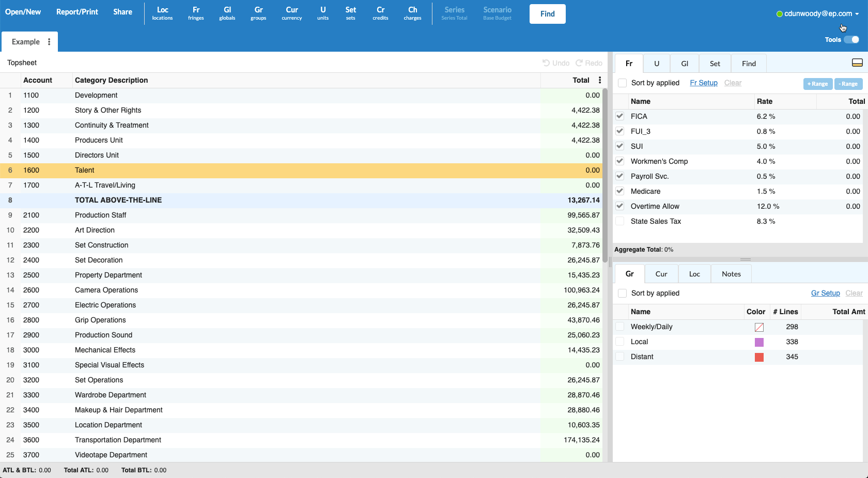Uncheck the FICA fringe
Viewport: 868px width, 478px height.
pos(620,116)
